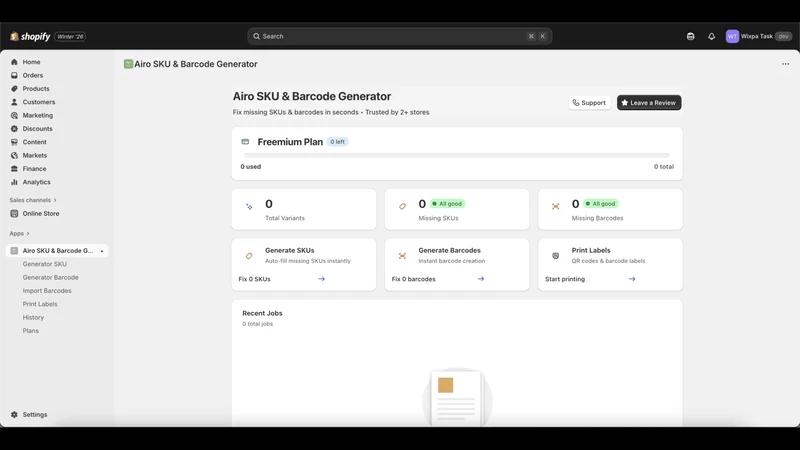
Task: Open the Wixpa Task account menu
Action: tap(759, 36)
